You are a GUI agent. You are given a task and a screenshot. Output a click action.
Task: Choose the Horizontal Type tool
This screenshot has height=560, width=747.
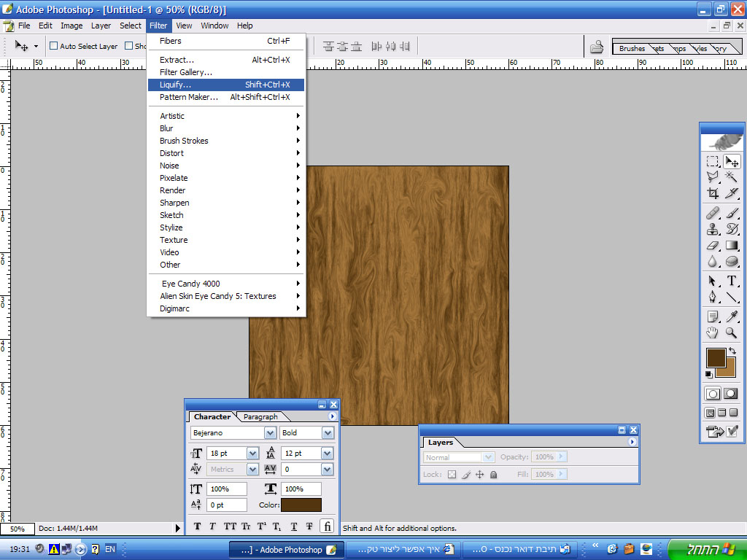(732, 281)
